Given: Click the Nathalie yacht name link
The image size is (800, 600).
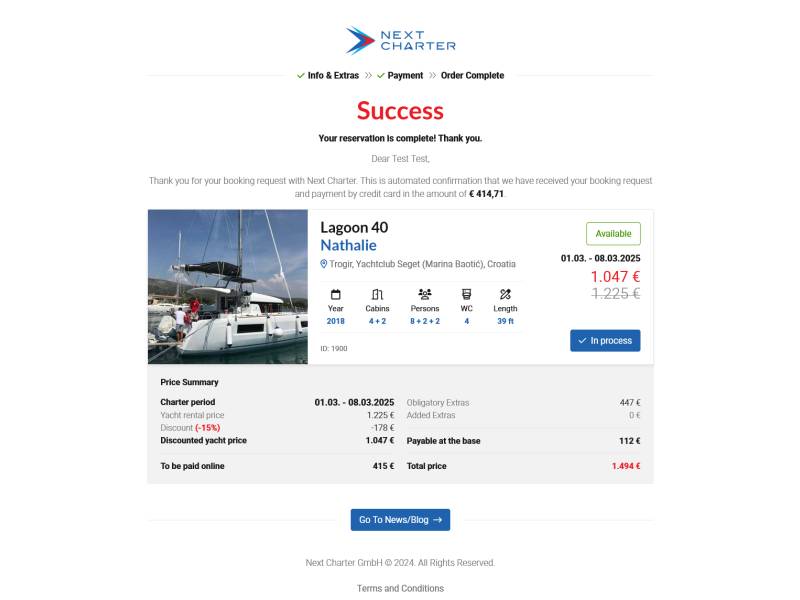Looking at the screenshot, I should (x=348, y=245).
